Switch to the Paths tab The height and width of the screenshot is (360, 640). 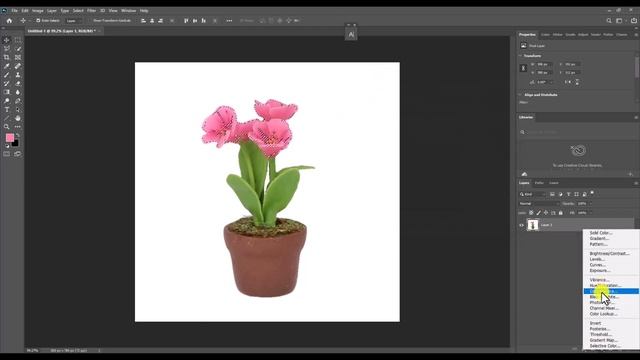point(539,183)
